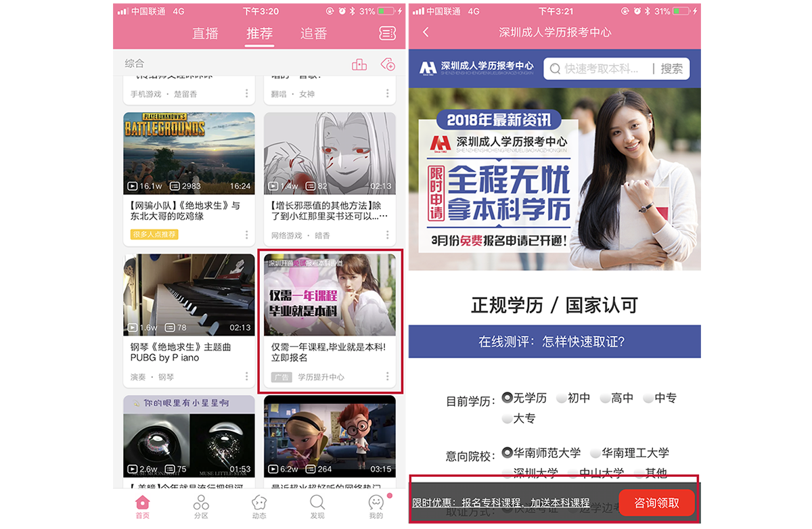This screenshot has height=529, width=812.
Task: Play the 你的眼里有小星星啊 video thumbnail
Action: (189, 436)
